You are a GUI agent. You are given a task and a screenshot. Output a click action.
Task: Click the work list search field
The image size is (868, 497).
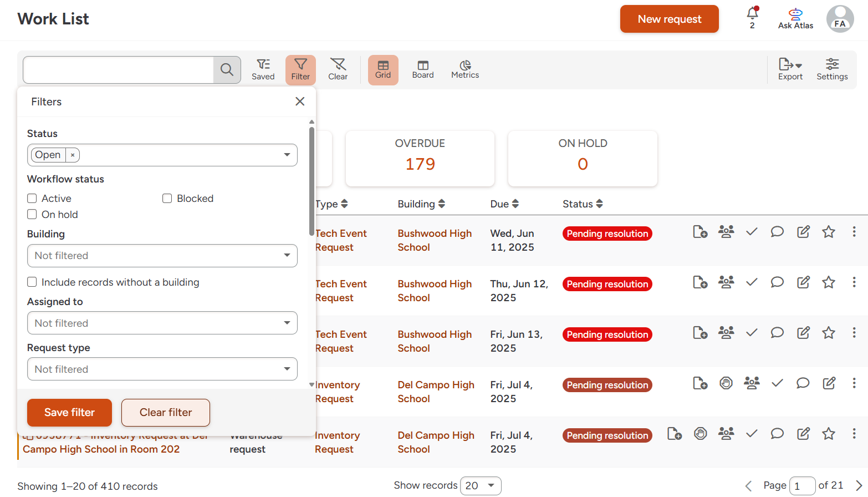pyautogui.click(x=118, y=70)
